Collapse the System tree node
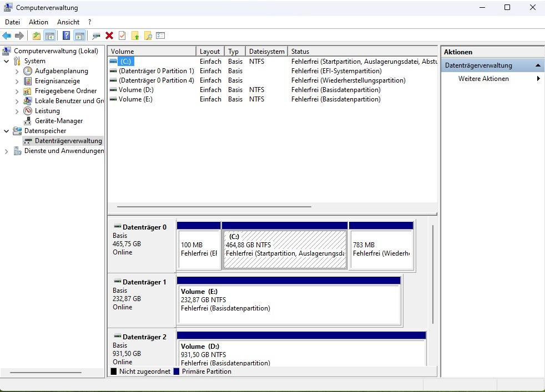Viewport: 545px width, 392px height. [7, 61]
